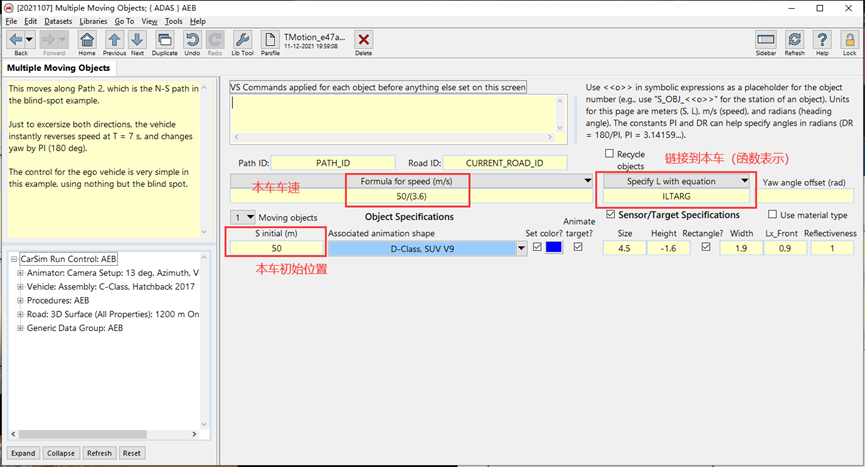Open the blue object color swatch
Screen dimensions: 865x467
[x=553, y=248]
